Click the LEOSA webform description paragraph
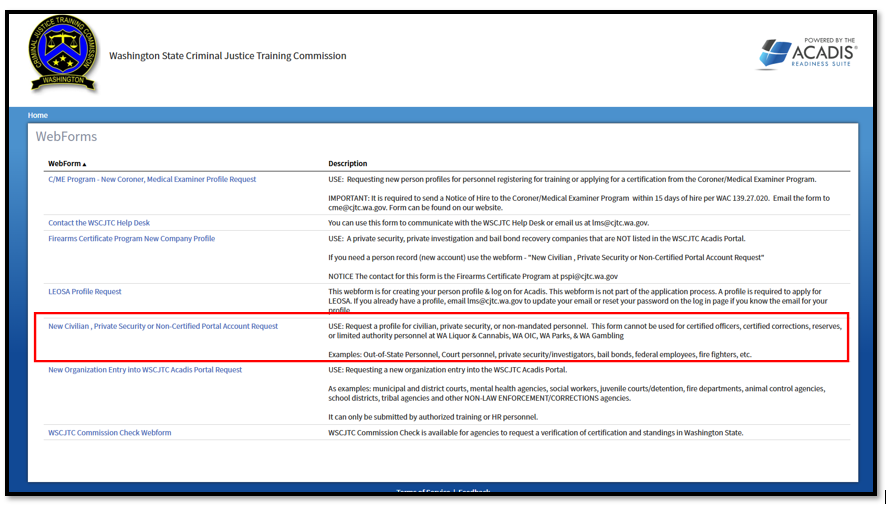The image size is (891, 507). 578,301
